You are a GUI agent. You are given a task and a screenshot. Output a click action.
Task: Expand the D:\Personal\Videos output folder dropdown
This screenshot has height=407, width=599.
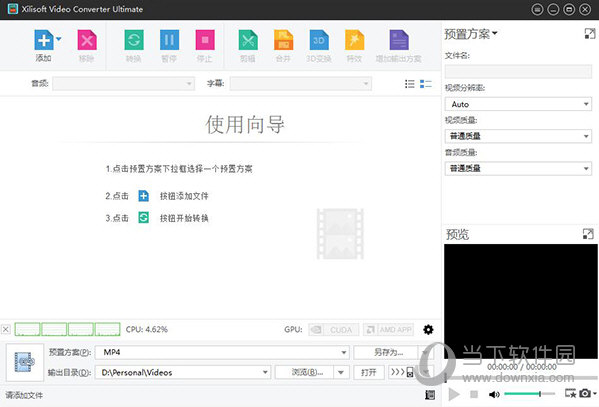click(x=183, y=372)
